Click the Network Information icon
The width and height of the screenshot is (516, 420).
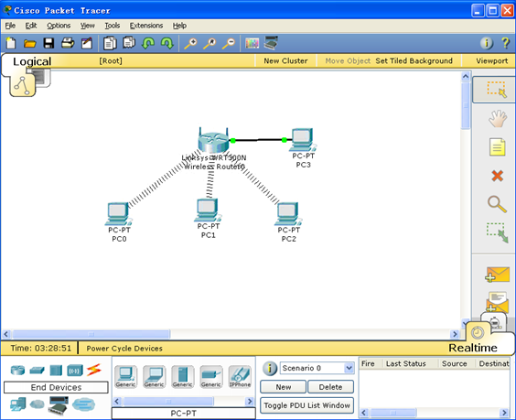coord(487,43)
